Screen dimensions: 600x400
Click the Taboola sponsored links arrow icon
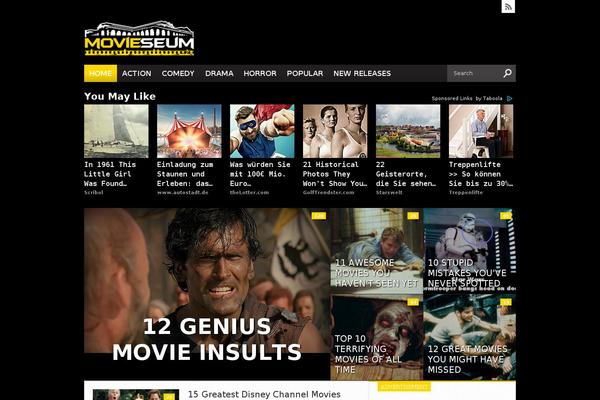(509, 99)
